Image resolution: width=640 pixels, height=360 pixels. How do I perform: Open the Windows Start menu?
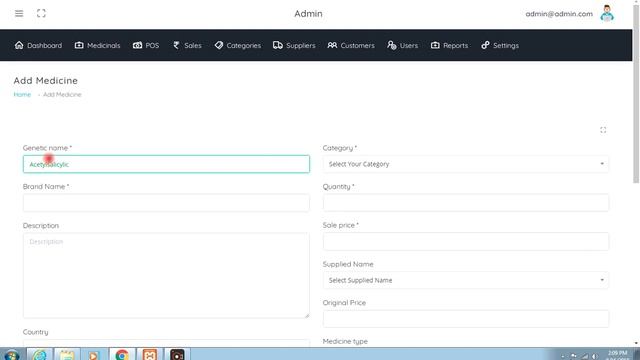coord(11,355)
